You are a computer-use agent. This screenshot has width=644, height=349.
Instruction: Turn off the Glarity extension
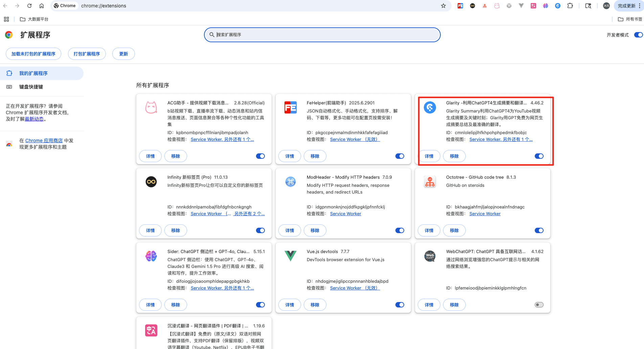click(x=539, y=156)
